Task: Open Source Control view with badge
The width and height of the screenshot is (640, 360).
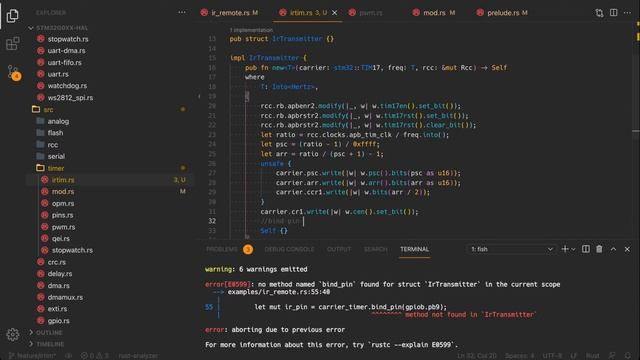Action: [x=13, y=72]
